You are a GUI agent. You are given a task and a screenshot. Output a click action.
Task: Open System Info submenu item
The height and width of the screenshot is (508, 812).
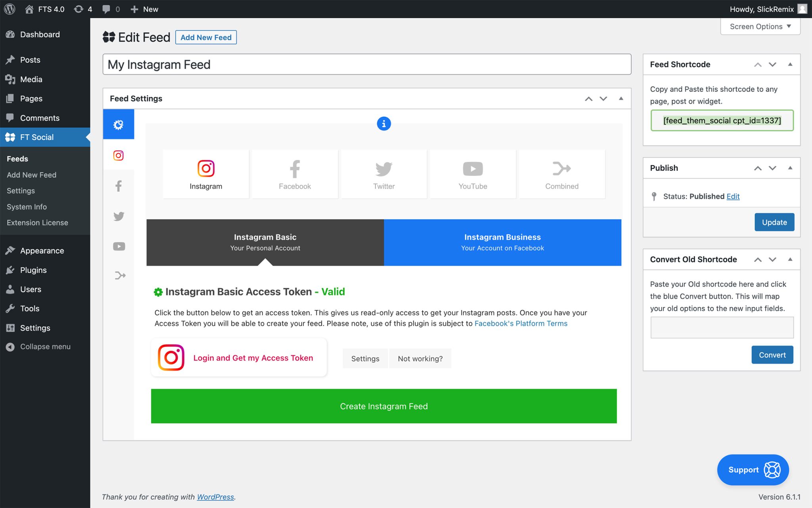27,207
